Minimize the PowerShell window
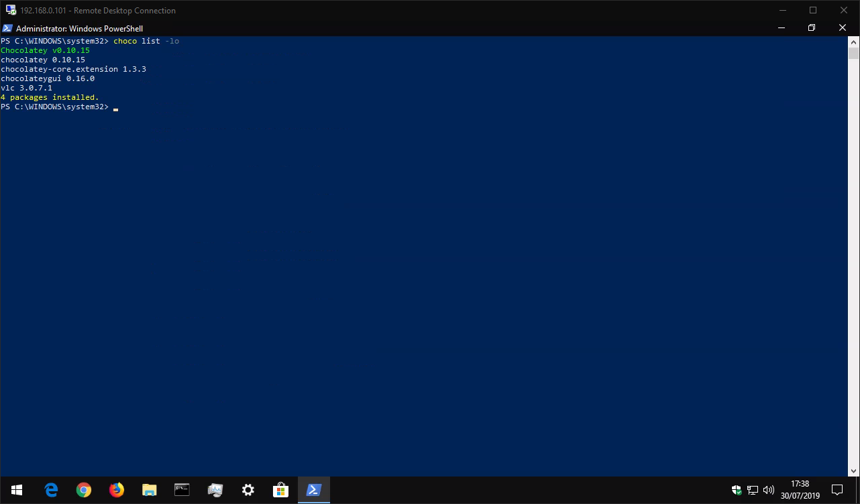860x504 pixels. (x=782, y=28)
